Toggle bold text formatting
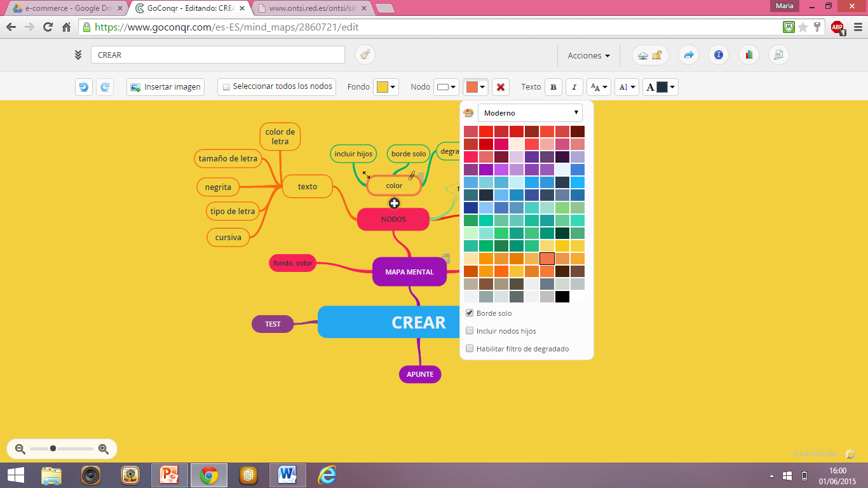The width and height of the screenshot is (868, 488). click(x=553, y=87)
